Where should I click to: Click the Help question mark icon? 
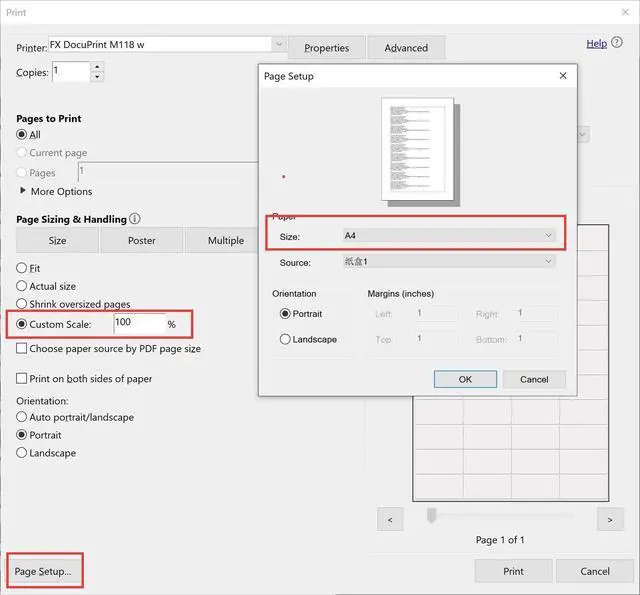pos(617,42)
